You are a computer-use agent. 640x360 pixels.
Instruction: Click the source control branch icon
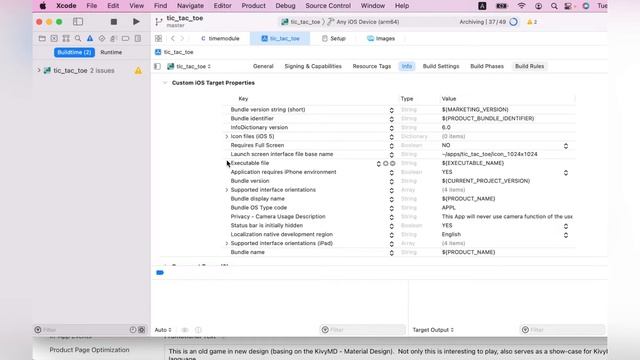click(x=159, y=22)
